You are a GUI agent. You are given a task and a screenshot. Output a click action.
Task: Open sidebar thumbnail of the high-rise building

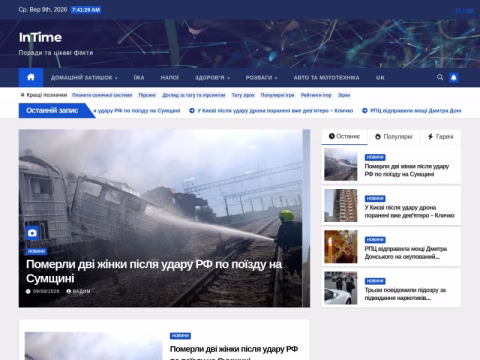coord(340,205)
